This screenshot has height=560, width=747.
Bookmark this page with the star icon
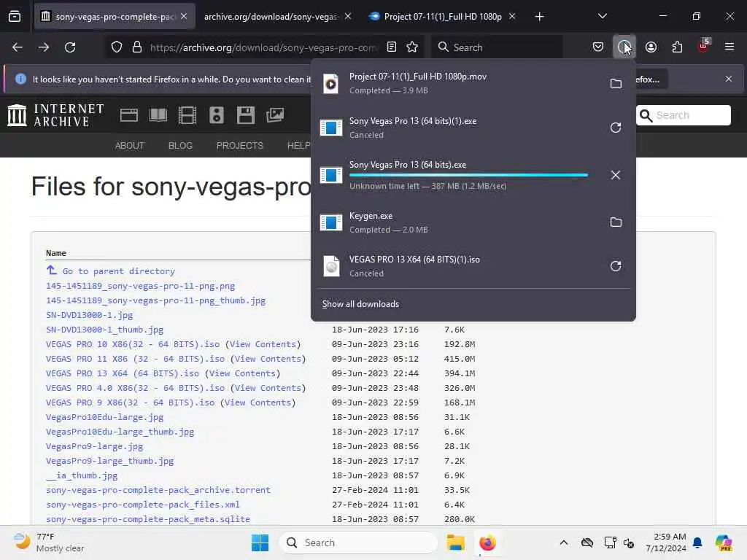click(x=412, y=47)
